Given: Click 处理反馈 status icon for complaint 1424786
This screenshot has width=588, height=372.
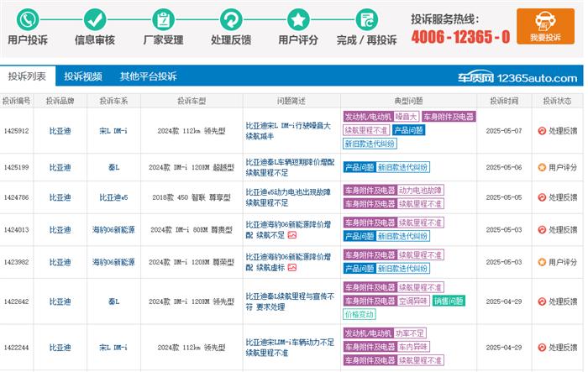Looking at the screenshot, I should [542, 197].
